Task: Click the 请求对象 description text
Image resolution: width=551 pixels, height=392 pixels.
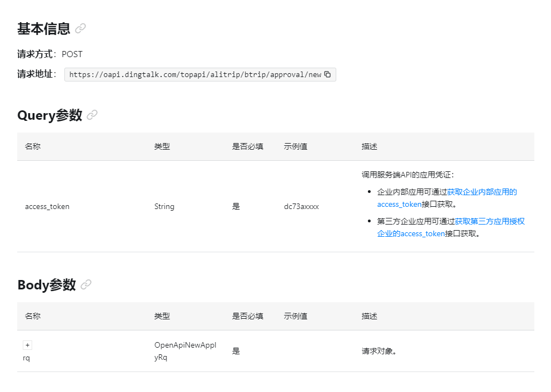Action: (379, 351)
